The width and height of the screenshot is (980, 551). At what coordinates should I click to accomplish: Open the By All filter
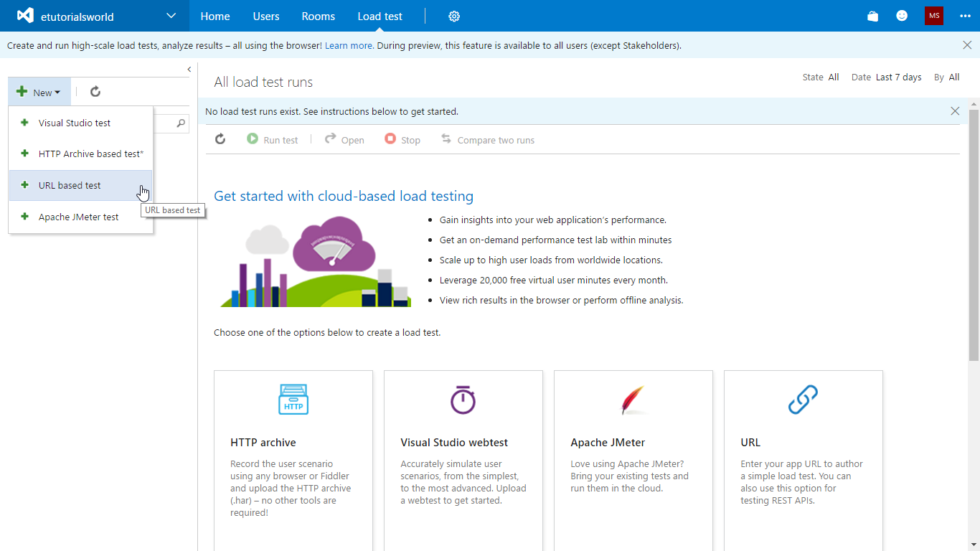(x=947, y=77)
